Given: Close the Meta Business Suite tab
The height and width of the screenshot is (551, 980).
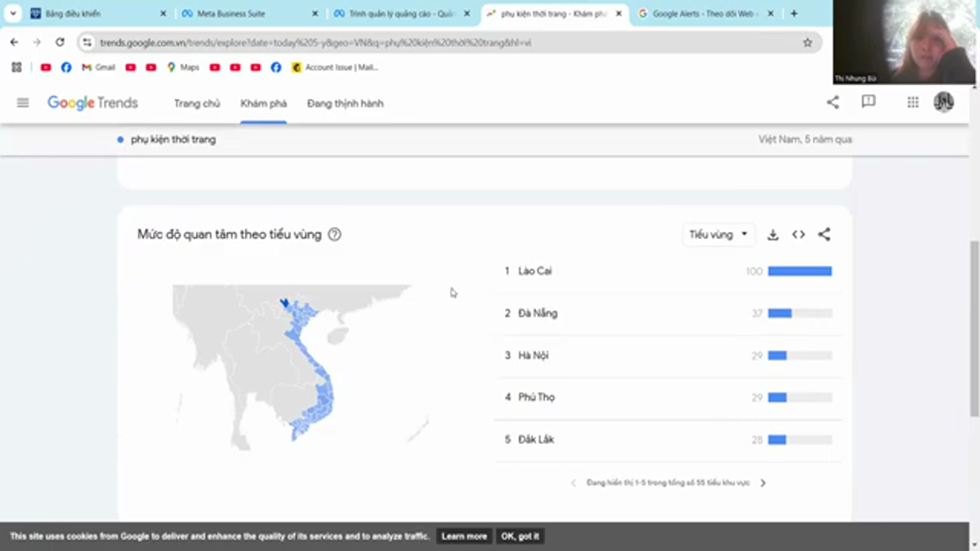Looking at the screenshot, I should click(x=315, y=14).
